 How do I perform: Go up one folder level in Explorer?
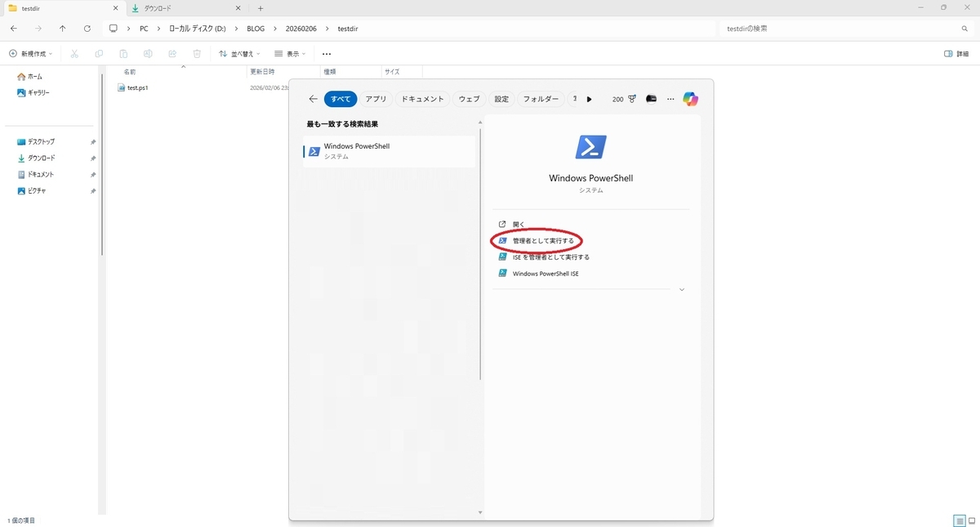[x=62, y=29]
